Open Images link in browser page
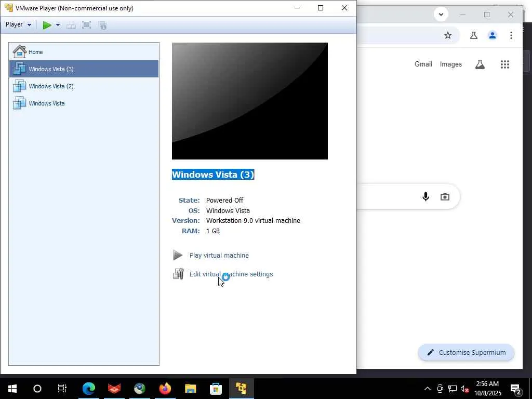The height and width of the screenshot is (399, 532). 450,64
